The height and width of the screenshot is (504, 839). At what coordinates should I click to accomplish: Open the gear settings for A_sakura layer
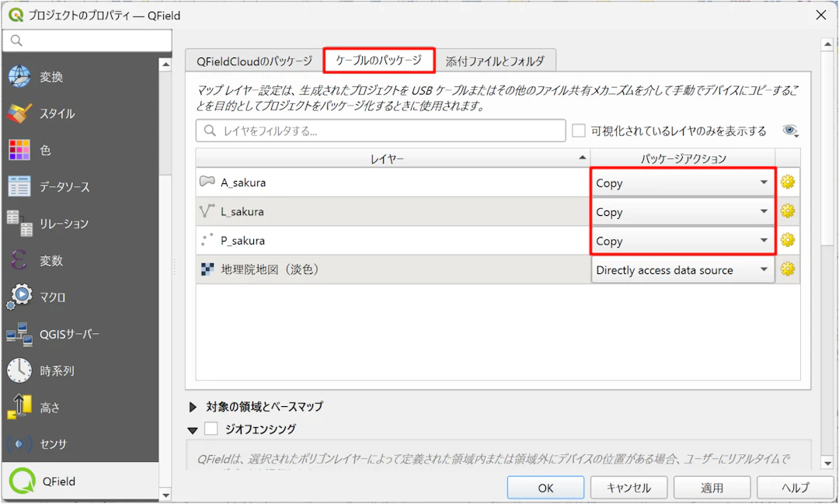pyautogui.click(x=789, y=182)
